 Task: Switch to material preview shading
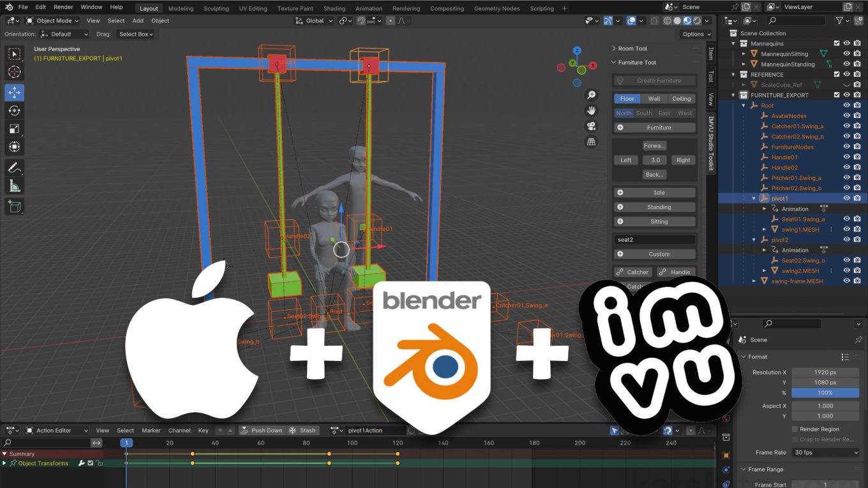click(x=687, y=20)
